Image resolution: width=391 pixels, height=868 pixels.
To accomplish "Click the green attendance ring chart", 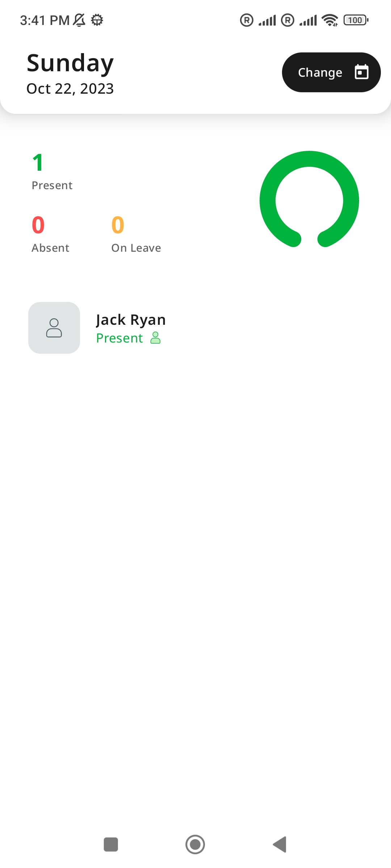I will (309, 199).
